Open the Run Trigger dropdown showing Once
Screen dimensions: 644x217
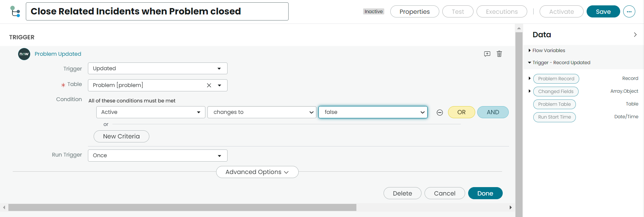157,156
